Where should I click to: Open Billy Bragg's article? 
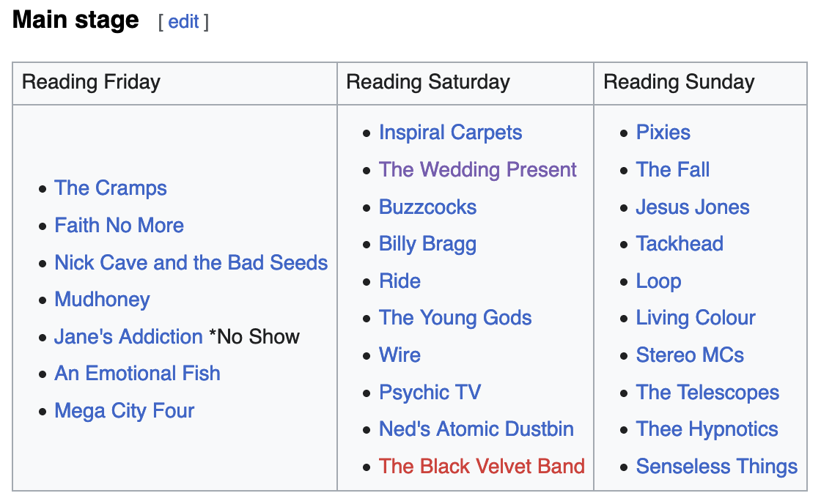pyautogui.click(x=427, y=244)
